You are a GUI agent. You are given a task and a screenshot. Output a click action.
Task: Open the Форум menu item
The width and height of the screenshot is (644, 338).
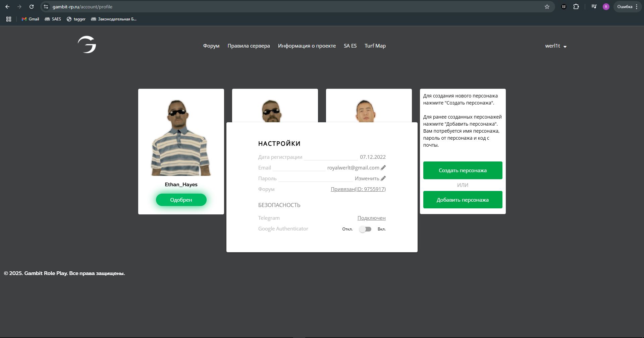coord(211,46)
